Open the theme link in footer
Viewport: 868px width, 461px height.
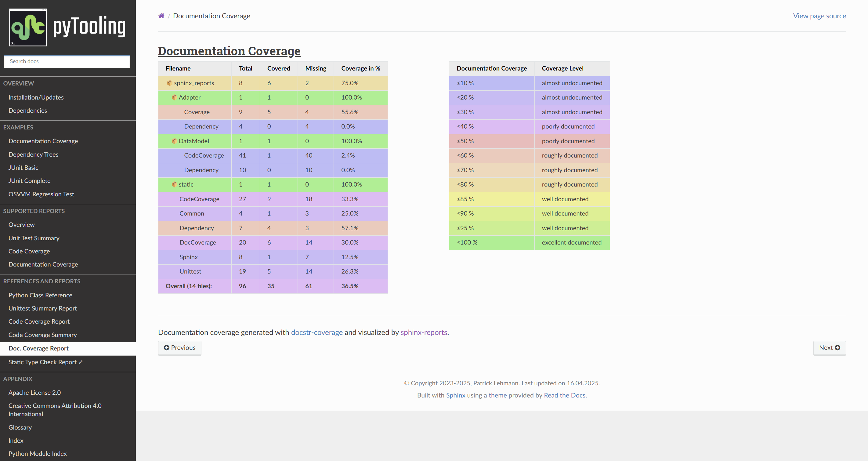coord(498,395)
